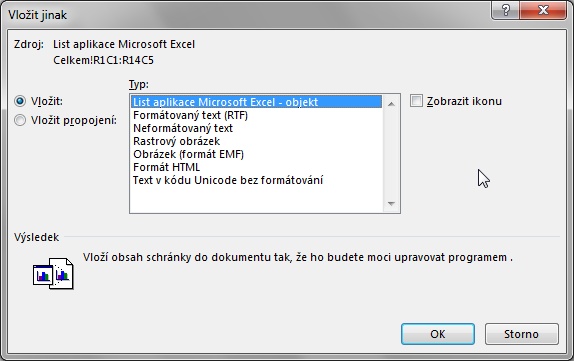Select List aplikace Microsoft Excel - objekt

(x=256, y=102)
